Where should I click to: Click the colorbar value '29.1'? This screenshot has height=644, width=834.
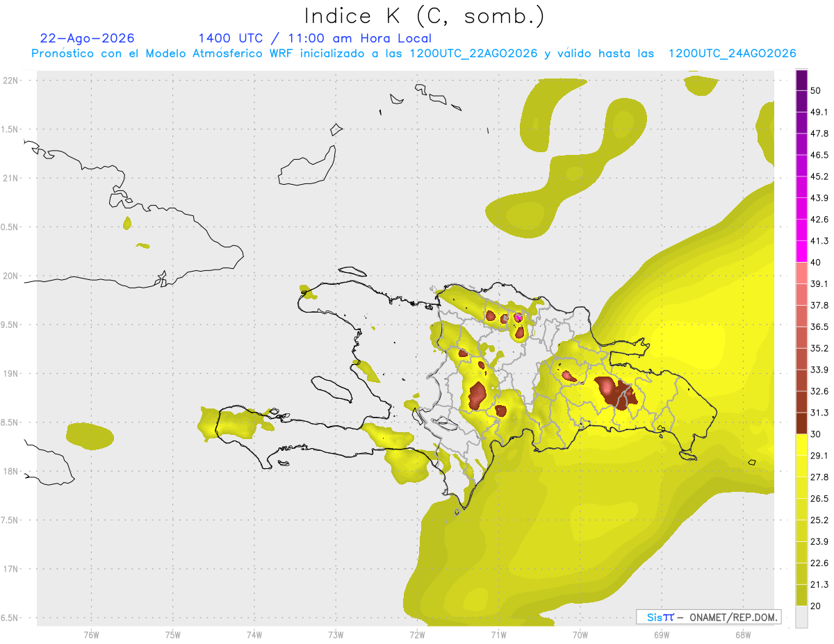[819, 456]
